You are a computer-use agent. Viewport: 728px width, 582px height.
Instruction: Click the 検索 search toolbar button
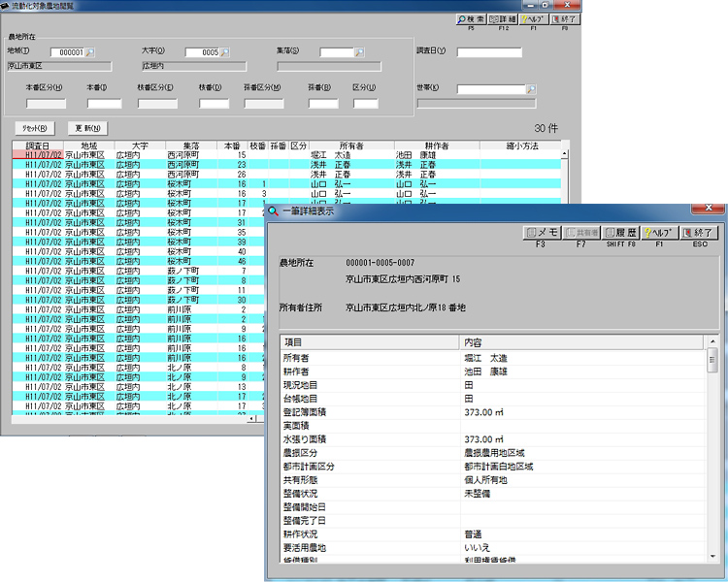coord(471,19)
